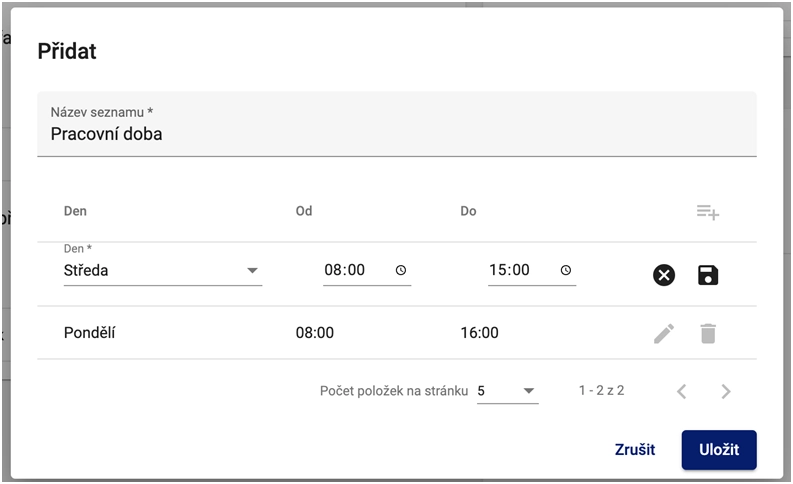Click the Od time value 08:00 input
Screen dimensions: 793x484
pyautogui.click(x=345, y=270)
